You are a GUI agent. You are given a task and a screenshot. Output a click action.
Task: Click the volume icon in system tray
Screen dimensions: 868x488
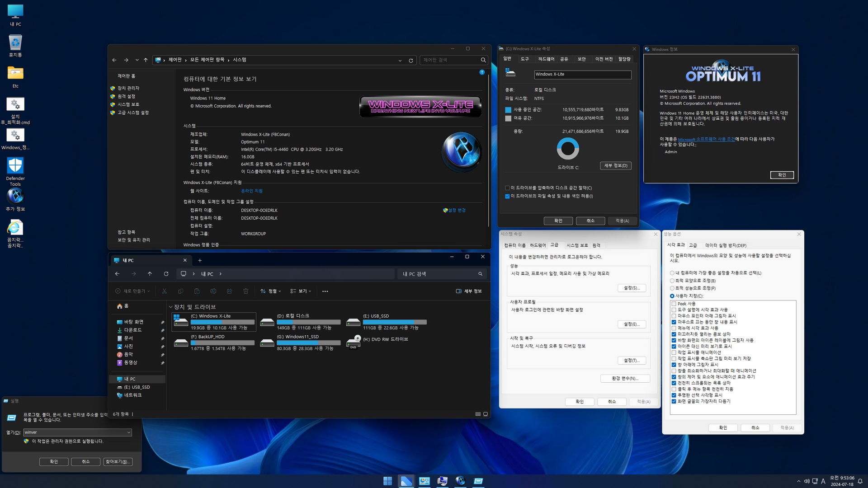click(x=807, y=481)
